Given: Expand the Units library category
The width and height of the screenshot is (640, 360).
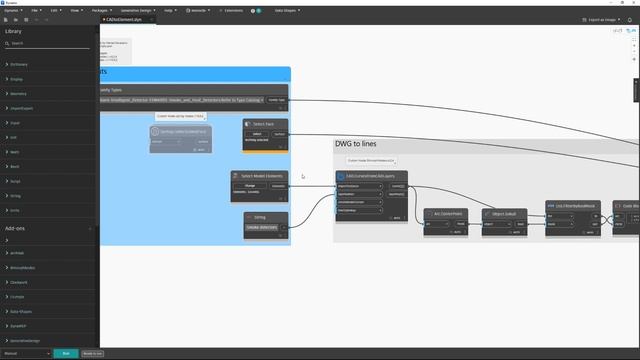Looking at the screenshot, I should [12, 210].
